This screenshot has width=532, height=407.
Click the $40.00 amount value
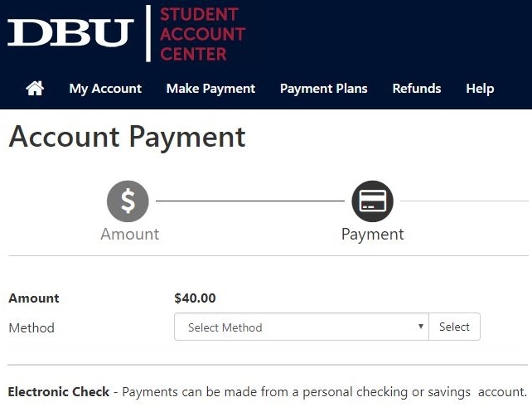click(195, 298)
